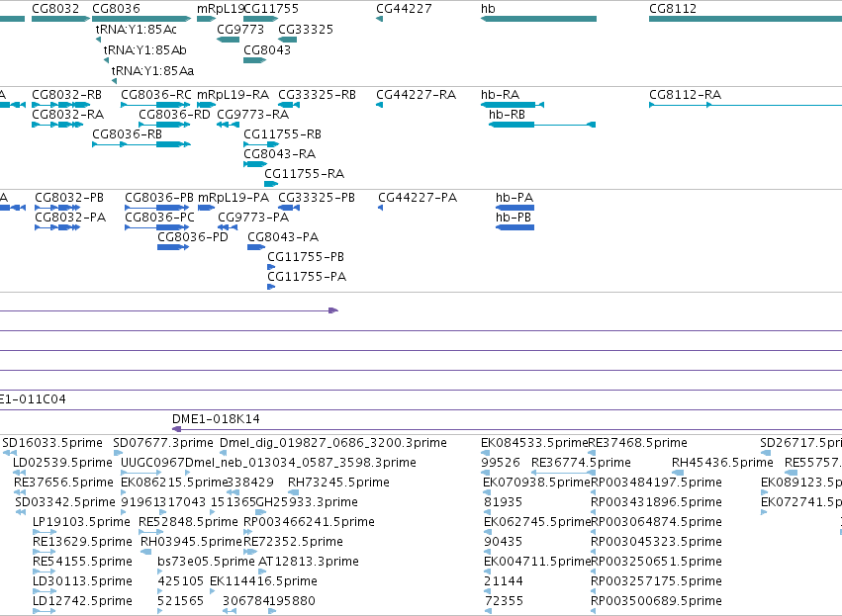
Task: Click the RE72352.5prime EST label
Action: coord(293,542)
